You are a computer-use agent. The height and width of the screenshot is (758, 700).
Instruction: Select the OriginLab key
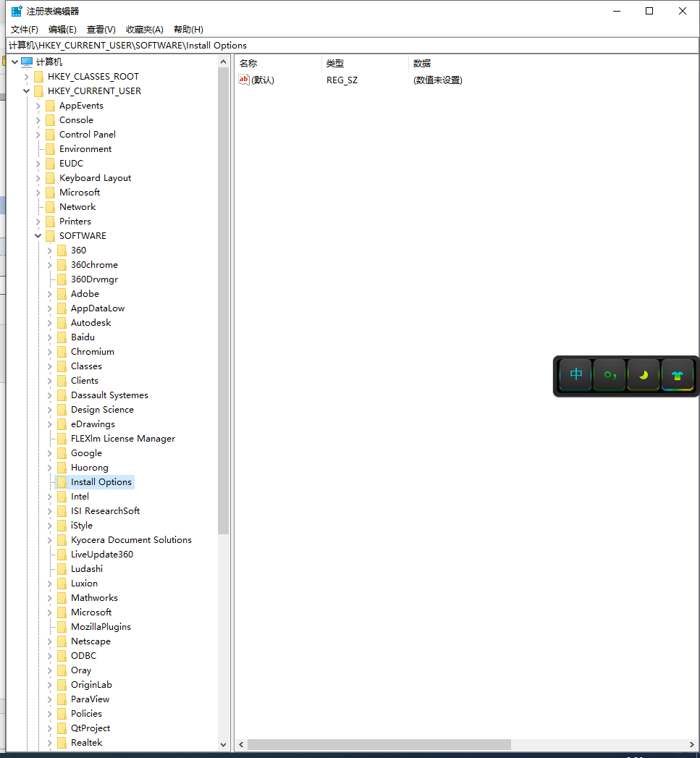coord(91,685)
